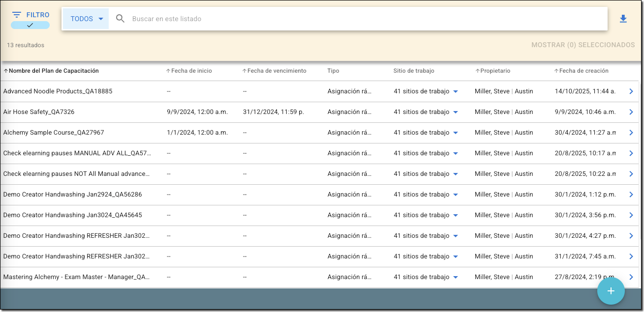Sort by Fecha de vencimiento column

click(x=276, y=71)
